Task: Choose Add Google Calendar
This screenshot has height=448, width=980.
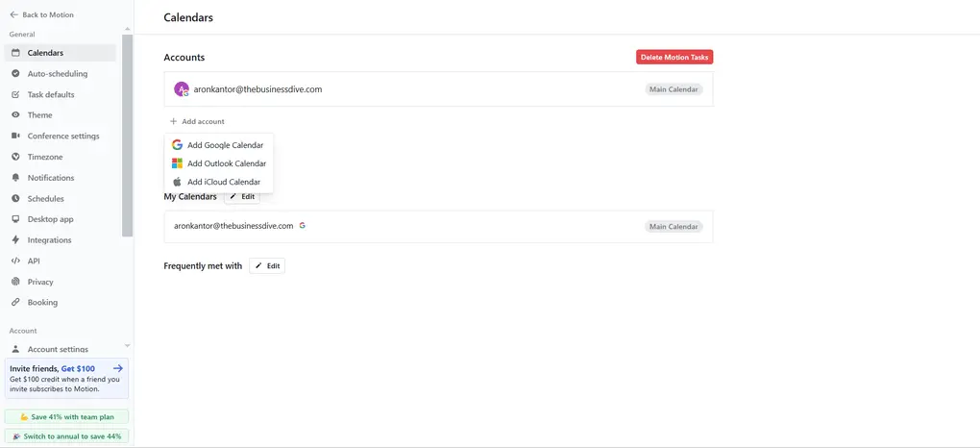Action: 219,144
